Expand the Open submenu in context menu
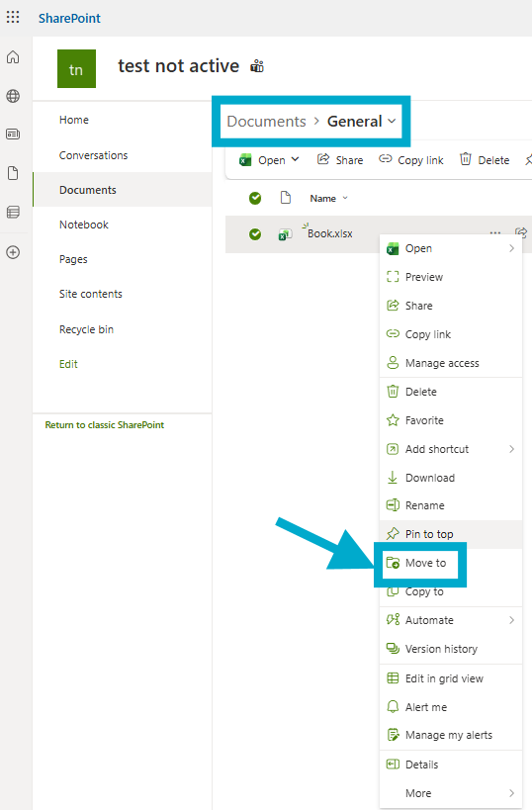 (x=511, y=248)
